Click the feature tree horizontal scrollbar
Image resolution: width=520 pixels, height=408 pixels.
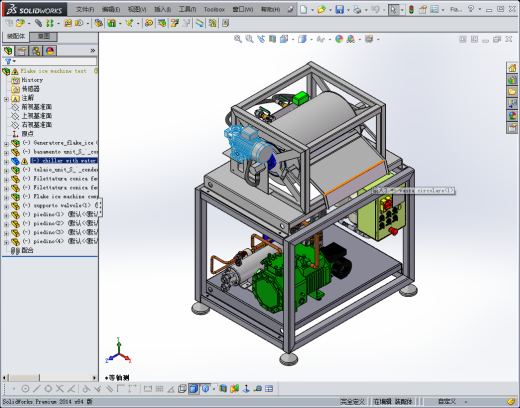coord(50,378)
